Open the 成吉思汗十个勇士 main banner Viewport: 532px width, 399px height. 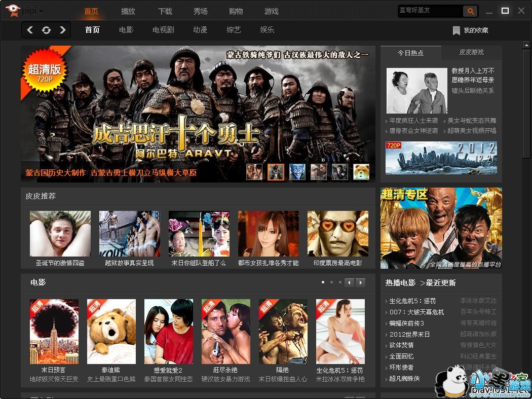198,114
